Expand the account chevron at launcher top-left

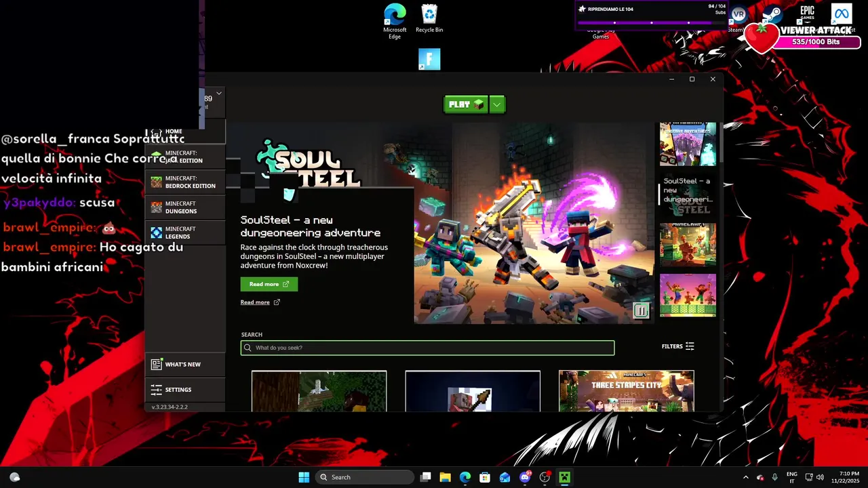coord(218,94)
